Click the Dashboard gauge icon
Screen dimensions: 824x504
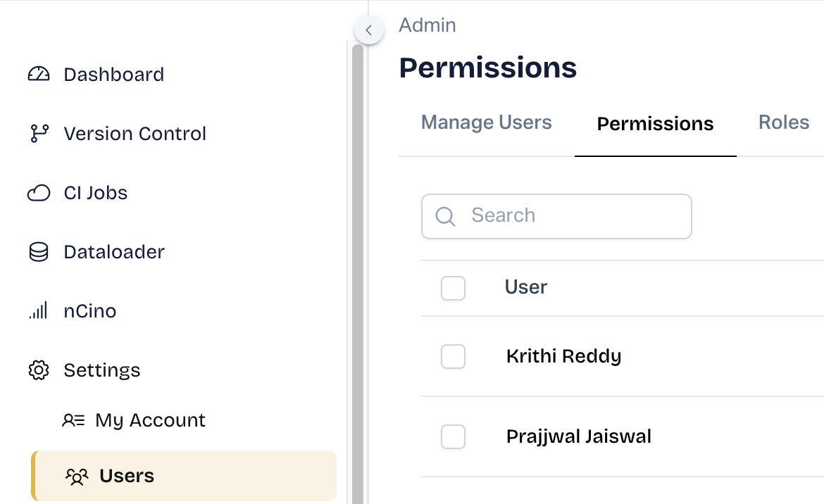pyautogui.click(x=39, y=75)
